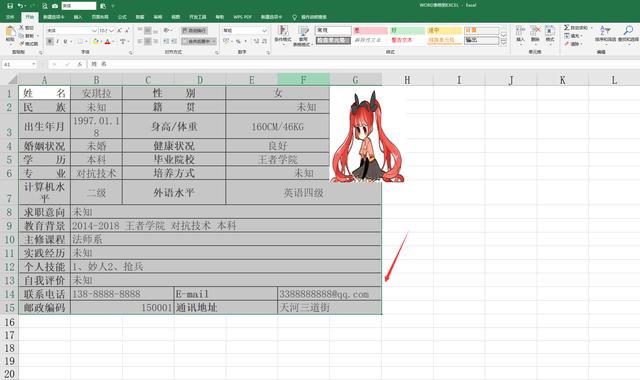Click the Merge and Center button
The image size is (640, 380).
[x=199, y=41]
